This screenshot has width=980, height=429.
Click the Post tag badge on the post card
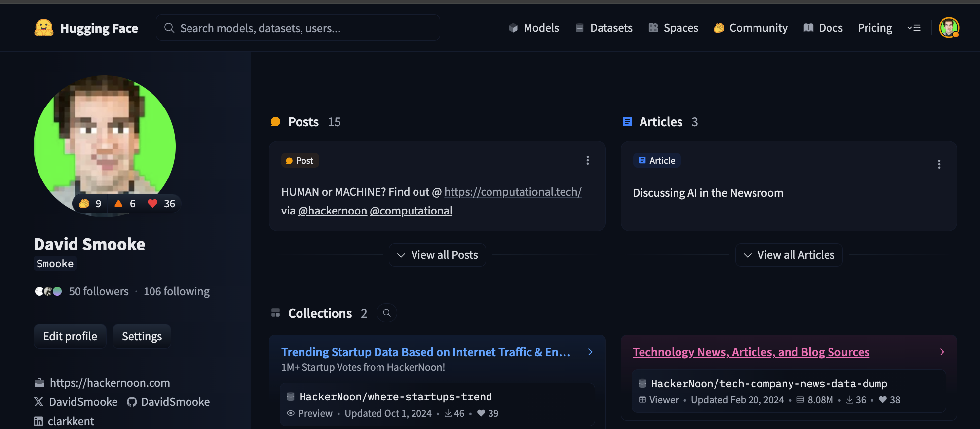coord(300,160)
